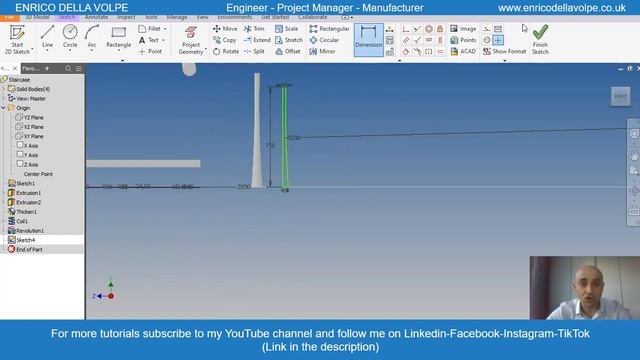Switch to the Inspect tab
Screen dimensions: 640x360
pos(126,17)
